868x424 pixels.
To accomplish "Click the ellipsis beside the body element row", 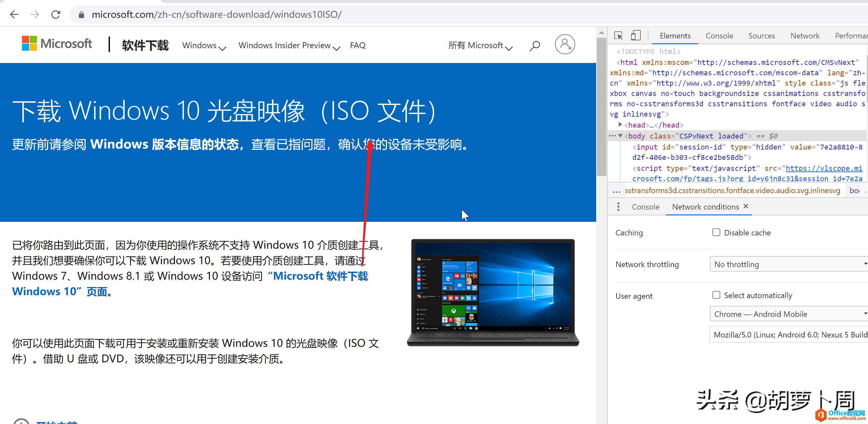I will [612, 136].
